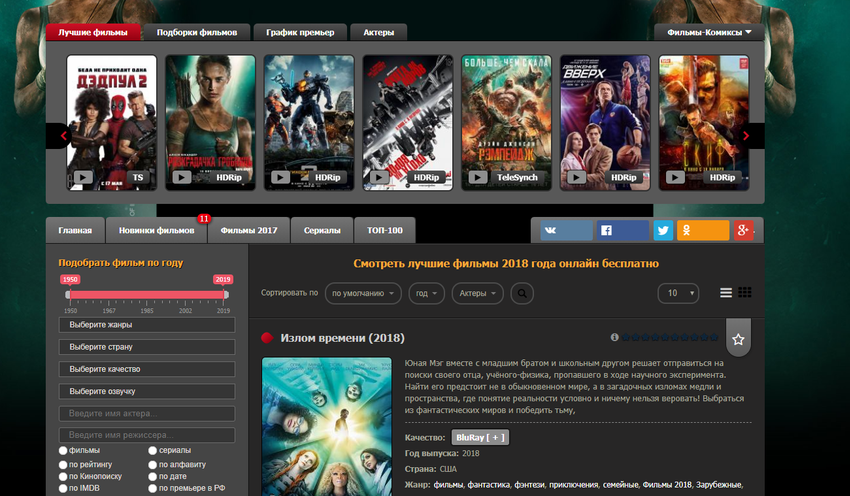Select the фильмы radio button
Image resolution: width=850 pixels, height=496 pixels.
coord(64,451)
